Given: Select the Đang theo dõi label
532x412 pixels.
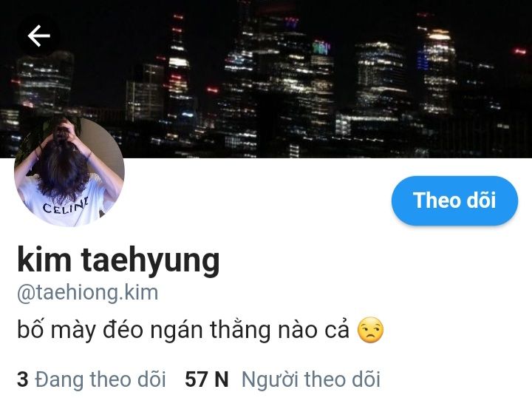Looking at the screenshot, I should [100, 379].
